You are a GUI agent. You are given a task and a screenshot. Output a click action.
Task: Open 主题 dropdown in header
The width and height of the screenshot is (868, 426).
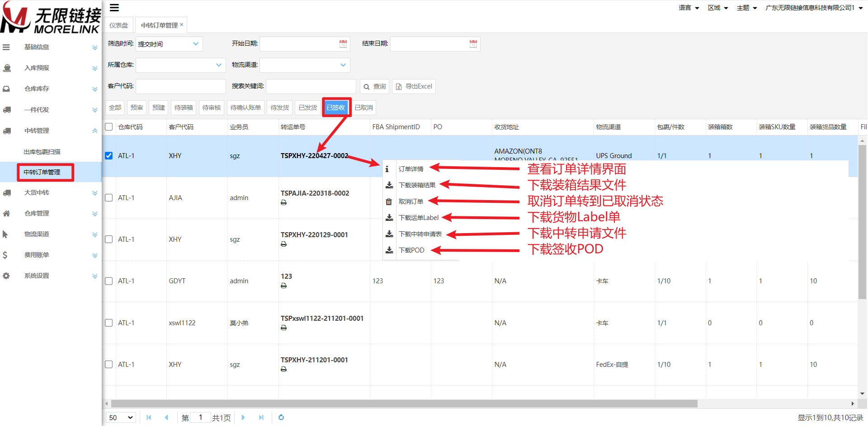click(x=747, y=8)
